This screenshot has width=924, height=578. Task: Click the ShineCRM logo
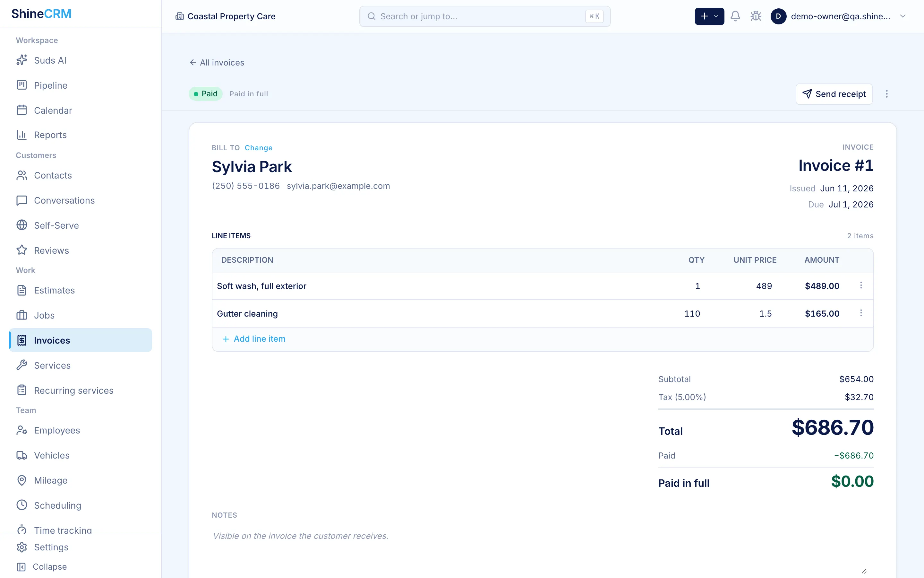[x=41, y=14]
